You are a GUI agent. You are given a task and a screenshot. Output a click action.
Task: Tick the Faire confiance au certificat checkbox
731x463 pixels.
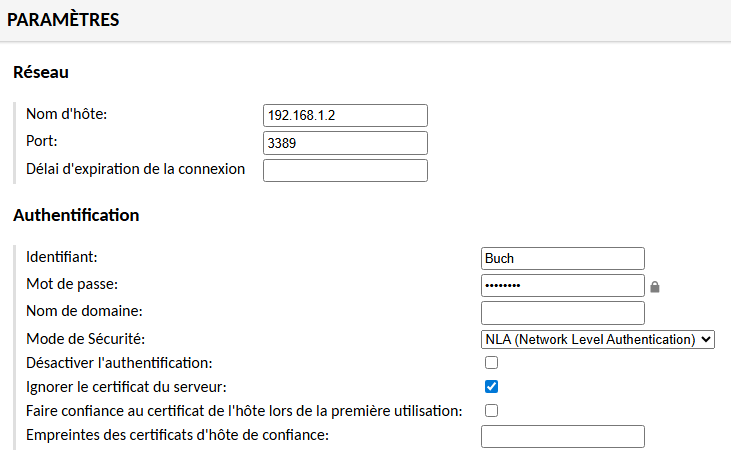491,410
